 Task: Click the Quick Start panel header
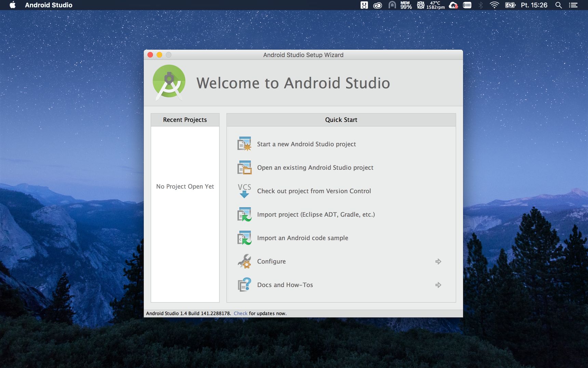[x=341, y=120]
